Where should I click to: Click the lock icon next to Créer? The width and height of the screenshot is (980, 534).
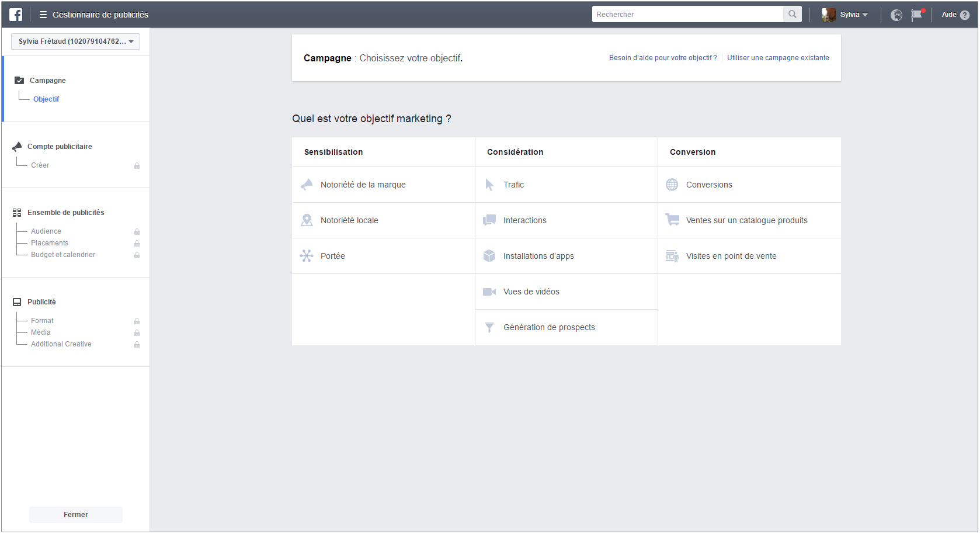click(x=137, y=166)
